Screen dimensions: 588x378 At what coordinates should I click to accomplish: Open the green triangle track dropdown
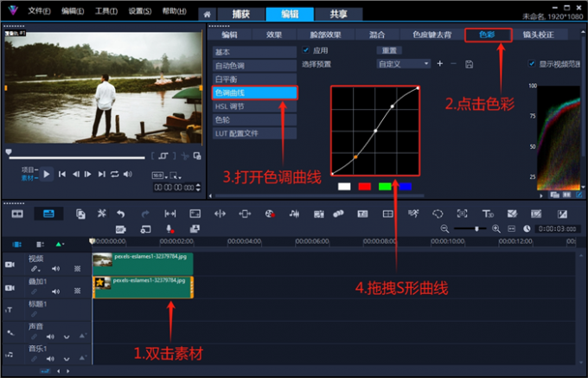(60, 244)
